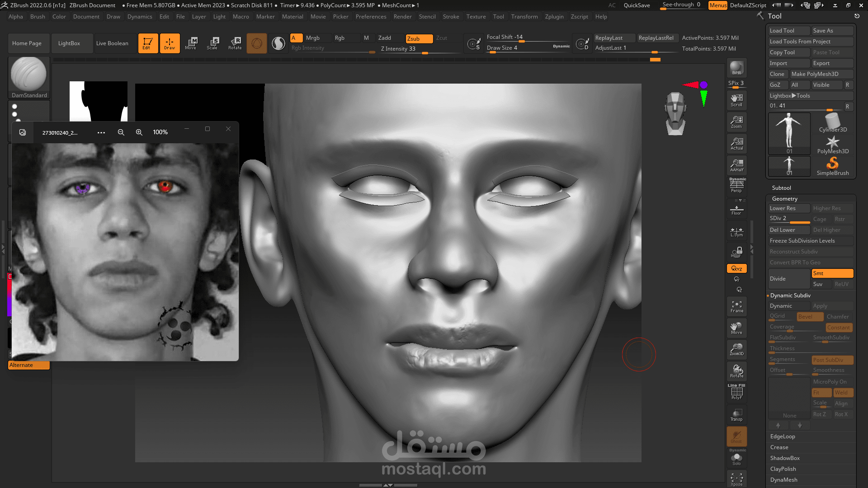Open the Zplugin menu
Image resolution: width=868 pixels, height=488 pixels.
[x=555, y=17]
